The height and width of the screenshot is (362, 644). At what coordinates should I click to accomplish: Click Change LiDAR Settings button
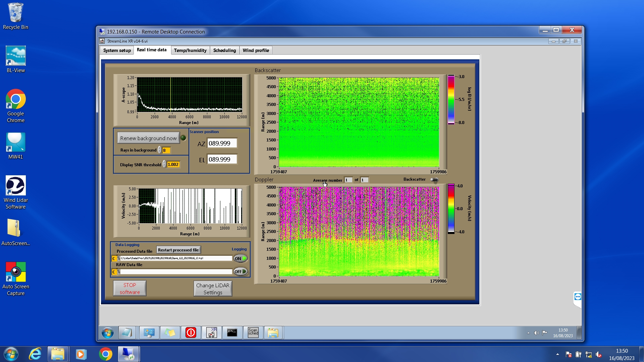coord(213,289)
